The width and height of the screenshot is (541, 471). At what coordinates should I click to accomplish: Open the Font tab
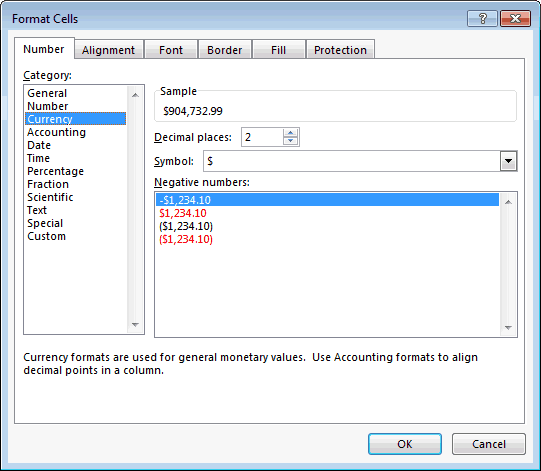pyautogui.click(x=171, y=50)
